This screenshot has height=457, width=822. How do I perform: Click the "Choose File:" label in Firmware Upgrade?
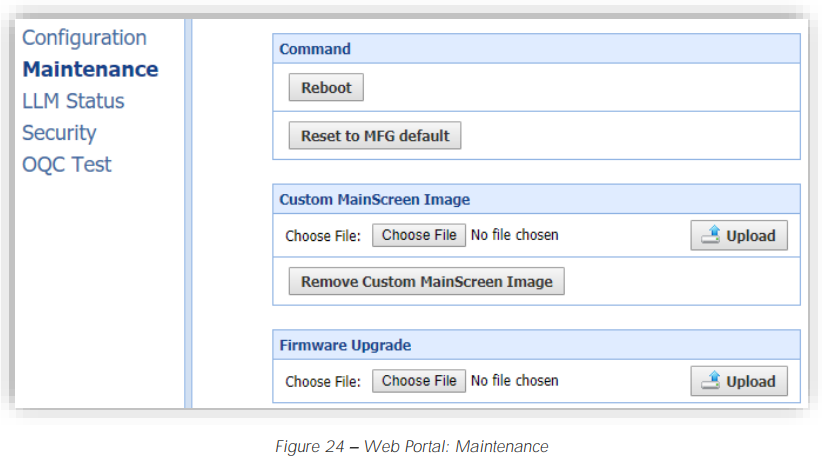point(324,381)
